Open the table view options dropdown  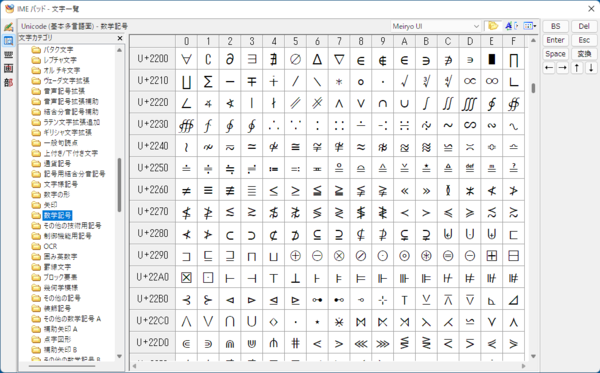tap(530, 26)
